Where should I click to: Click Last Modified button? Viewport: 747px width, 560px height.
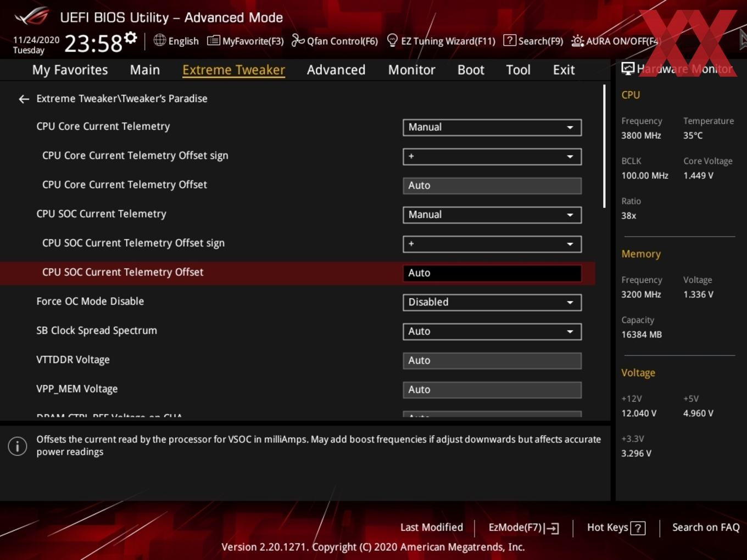[x=432, y=528]
